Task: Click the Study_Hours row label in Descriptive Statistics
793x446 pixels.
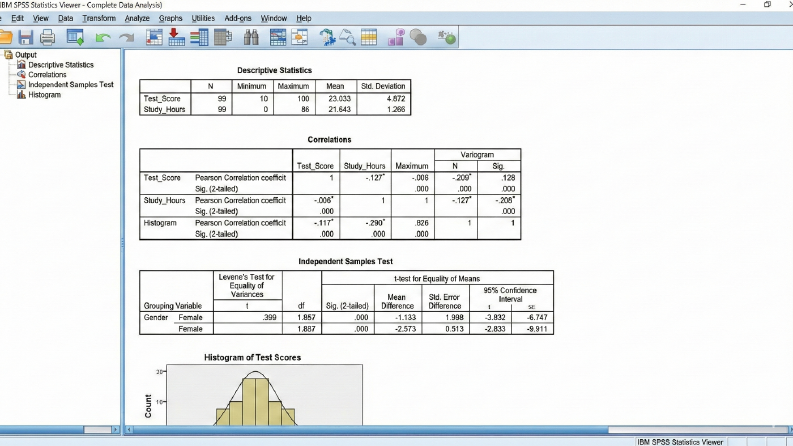Action: click(164, 109)
